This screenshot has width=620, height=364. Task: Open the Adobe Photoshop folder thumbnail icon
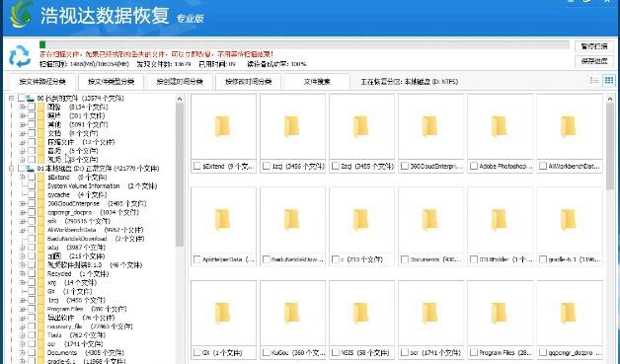point(500,126)
